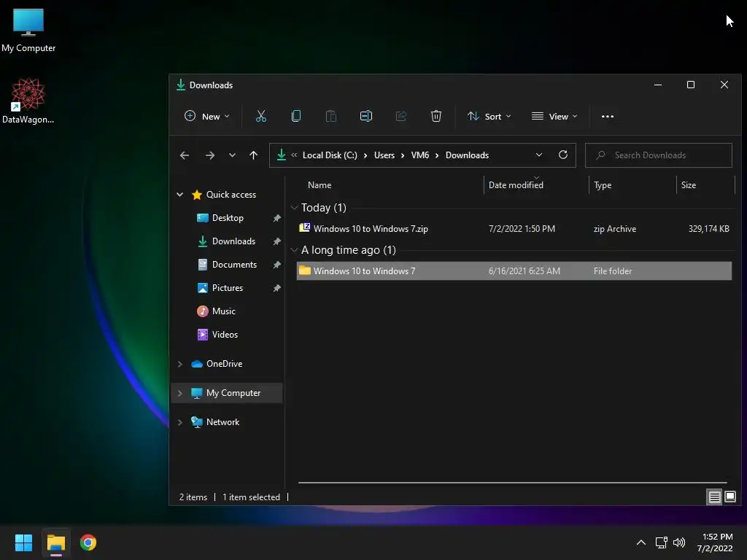Select Downloads in Quick access
The height and width of the screenshot is (560, 747).
pos(233,241)
